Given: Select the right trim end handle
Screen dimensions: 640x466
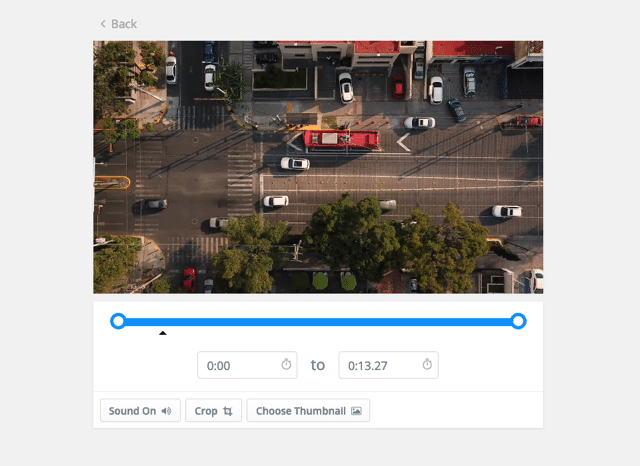Looking at the screenshot, I should (518, 321).
